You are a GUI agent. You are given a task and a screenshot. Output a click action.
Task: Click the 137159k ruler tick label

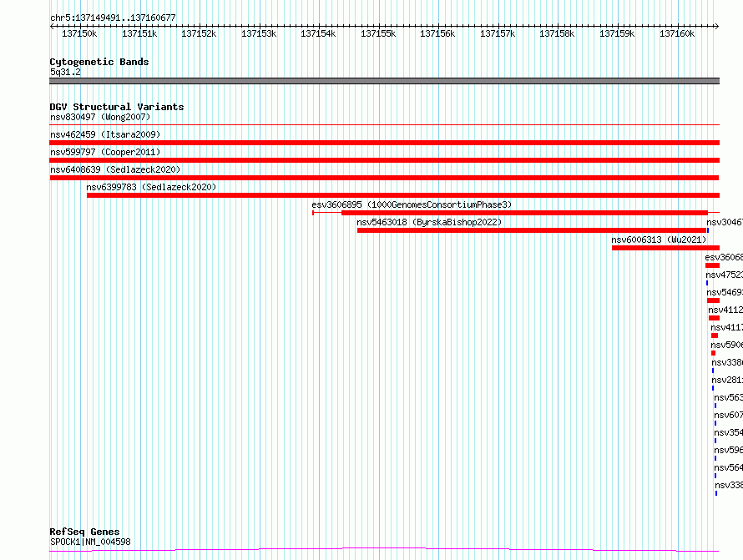[617, 33]
